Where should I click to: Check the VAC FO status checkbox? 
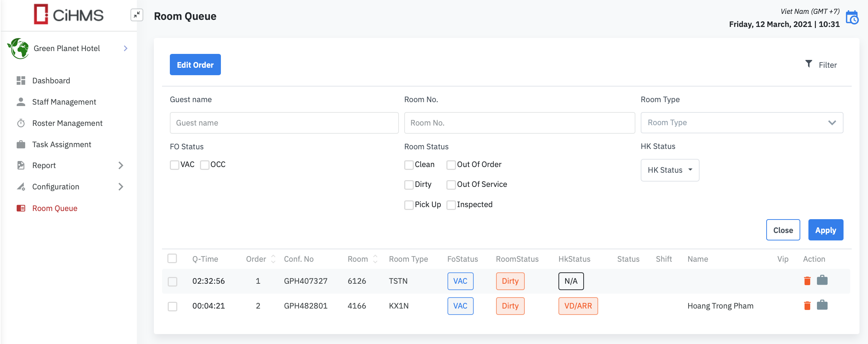[174, 165]
